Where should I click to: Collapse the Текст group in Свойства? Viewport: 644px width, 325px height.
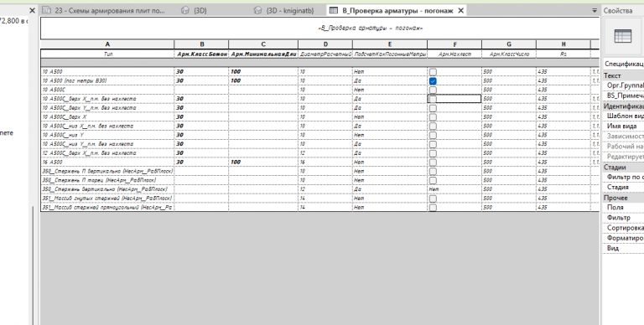tap(623, 75)
